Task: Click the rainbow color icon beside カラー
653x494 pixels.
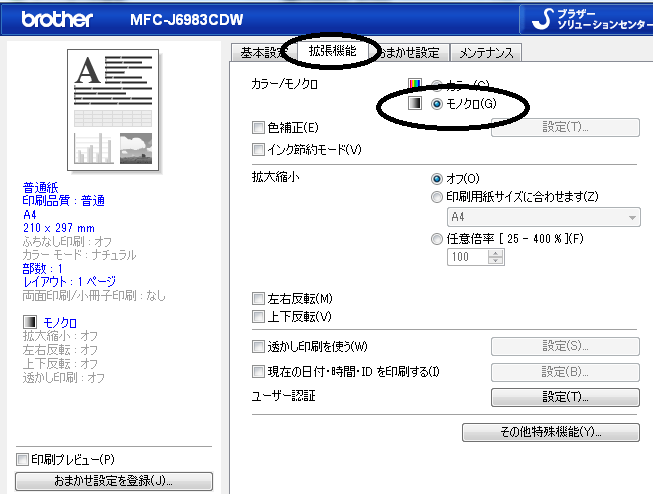Action: coord(415,83)
